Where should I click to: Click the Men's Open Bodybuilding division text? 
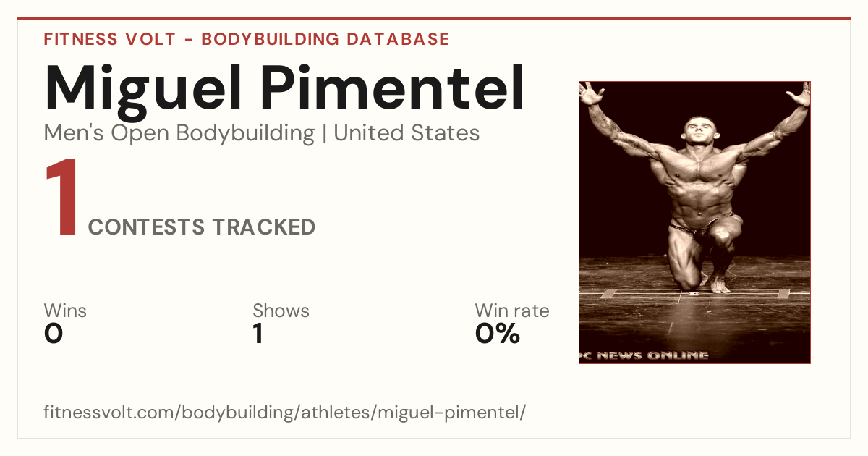179,133
